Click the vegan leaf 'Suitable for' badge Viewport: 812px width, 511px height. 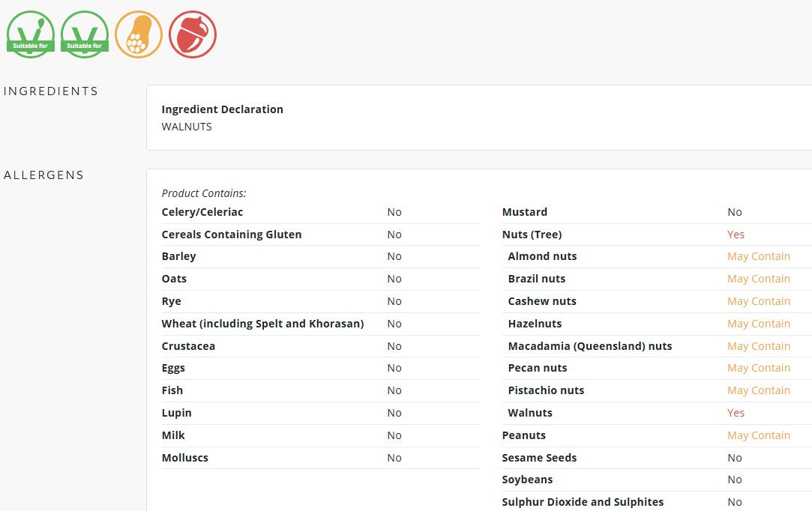pyautogui.click(x=31, y=34)
